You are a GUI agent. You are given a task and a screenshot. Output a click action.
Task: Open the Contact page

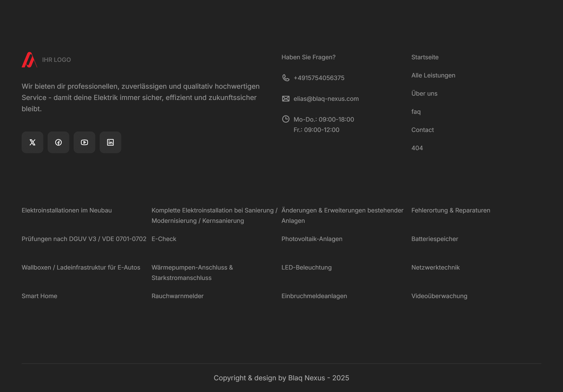point(422,130)
